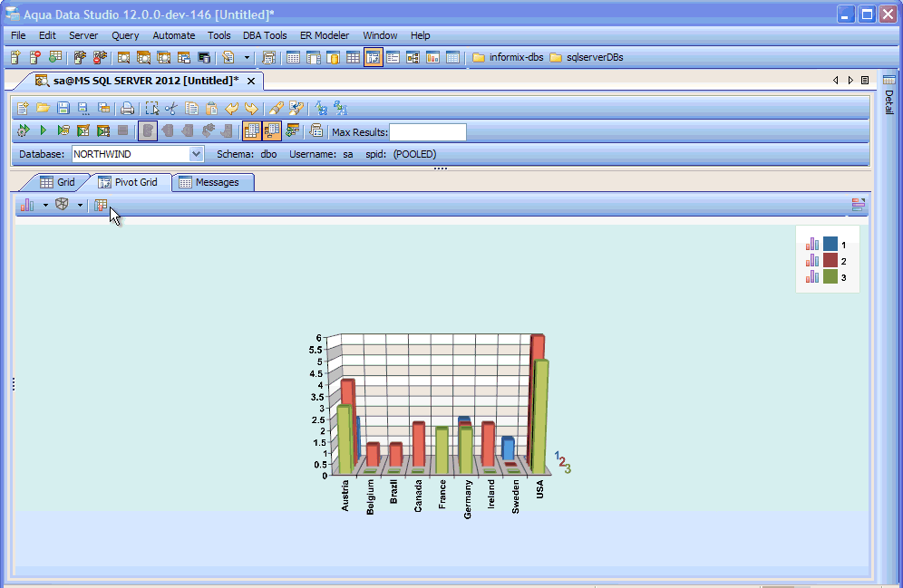Click the Stop execution square icon
Image resolution: width=903 pixels, height=588 pixels.
[x=122, y=131]
